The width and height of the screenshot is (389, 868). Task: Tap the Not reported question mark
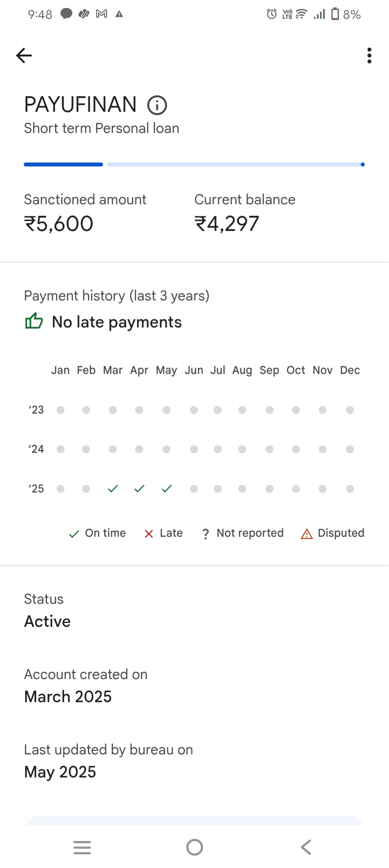205,533
